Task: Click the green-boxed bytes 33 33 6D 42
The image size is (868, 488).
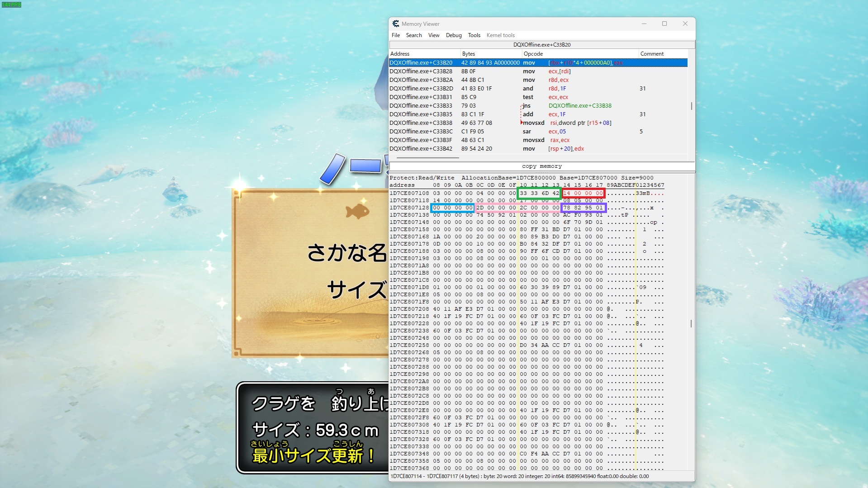Action: click(x=539, y=193)
